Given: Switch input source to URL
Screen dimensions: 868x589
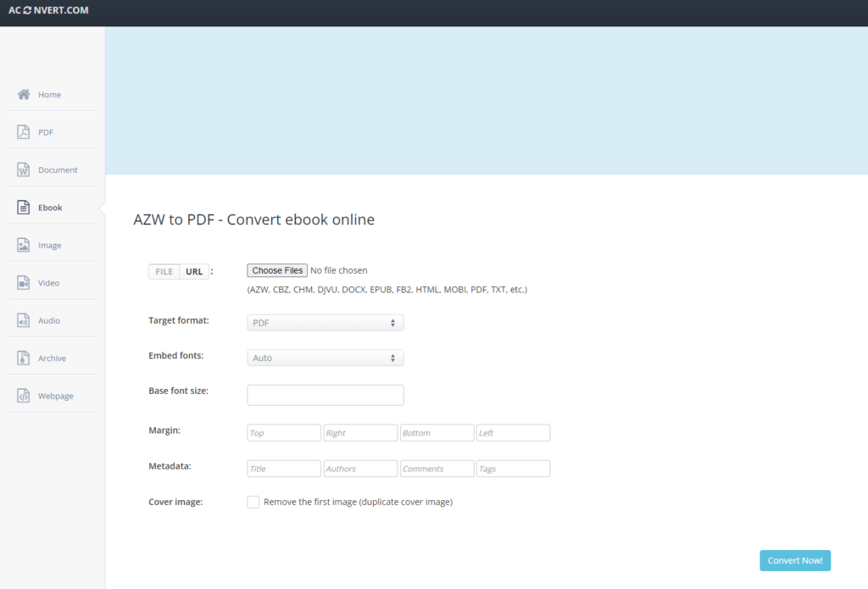Looking at the screenshot, I should 194,271.
